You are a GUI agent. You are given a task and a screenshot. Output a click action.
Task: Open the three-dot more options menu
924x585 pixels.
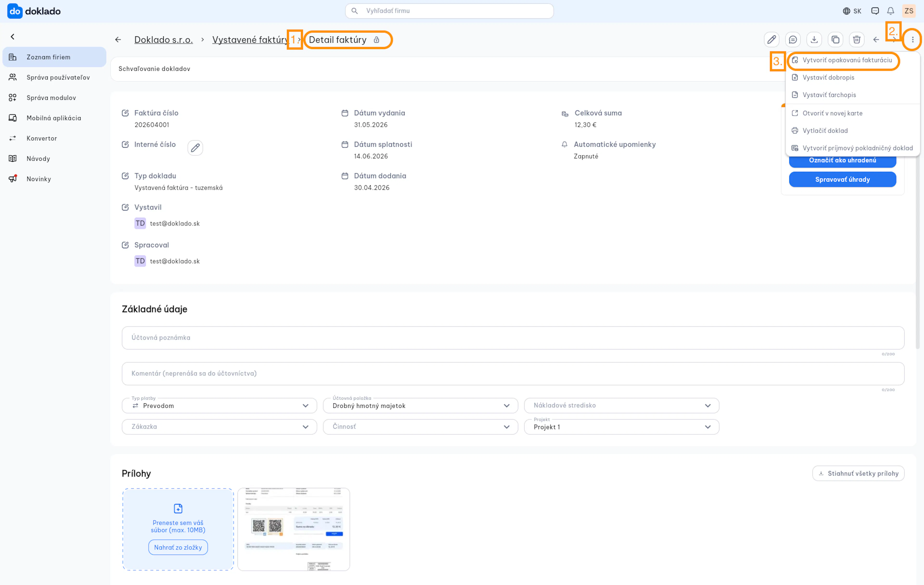[912, 39]
